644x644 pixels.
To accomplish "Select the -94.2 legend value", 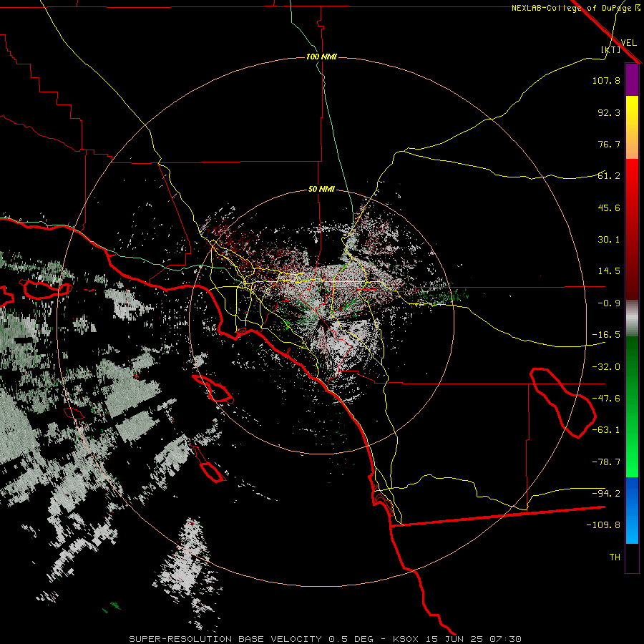I will click(x=606, y=494).
